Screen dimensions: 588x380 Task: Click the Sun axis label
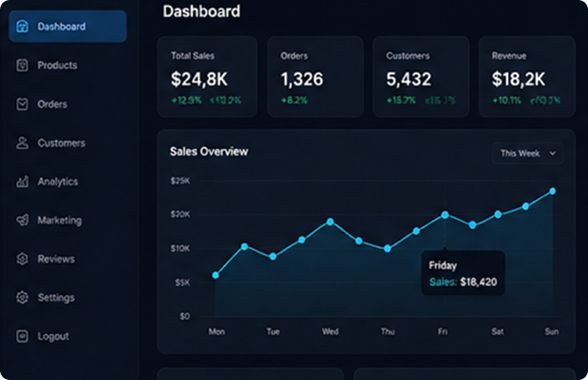click(552, 331)
